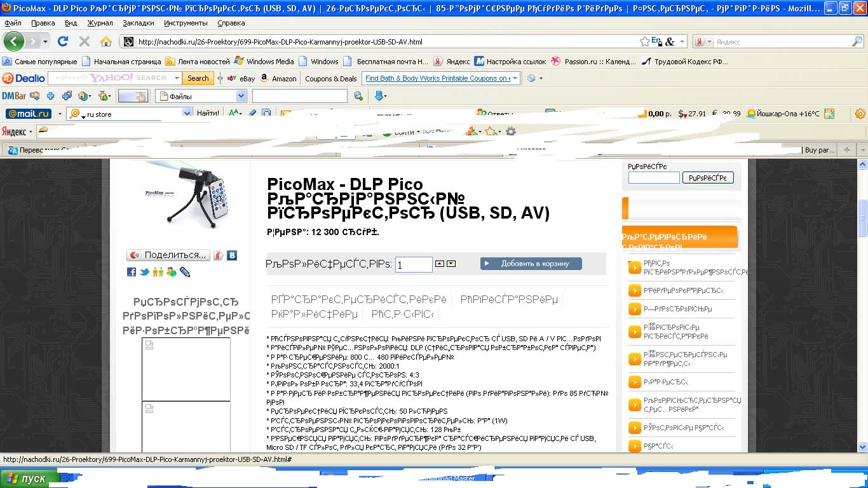The width and height of the screenshot is (868, 488).
Task: Open the Вид menu
Action: pyautogui.click(x=71, y=23)
